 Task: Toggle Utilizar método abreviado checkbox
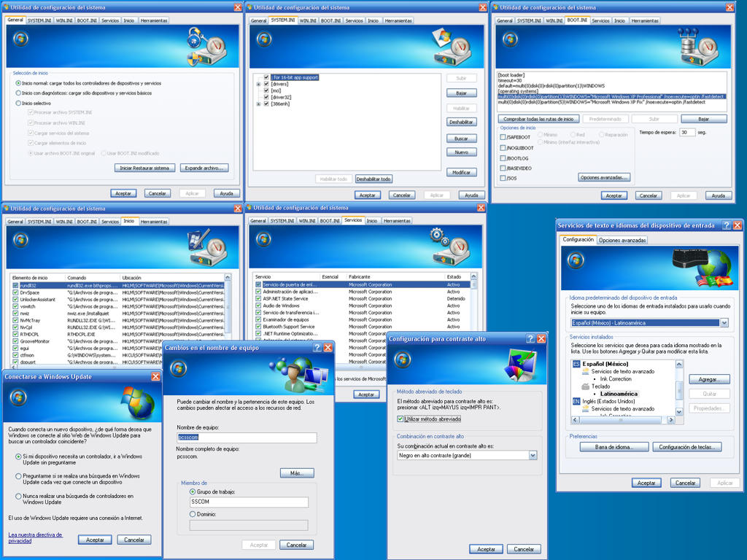[400, 419]
